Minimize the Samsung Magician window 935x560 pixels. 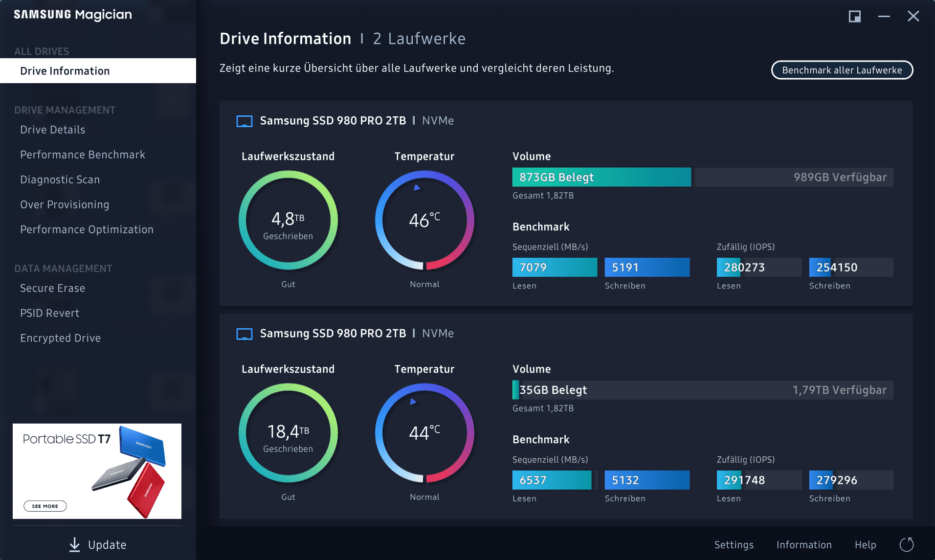tap(884, 16)
